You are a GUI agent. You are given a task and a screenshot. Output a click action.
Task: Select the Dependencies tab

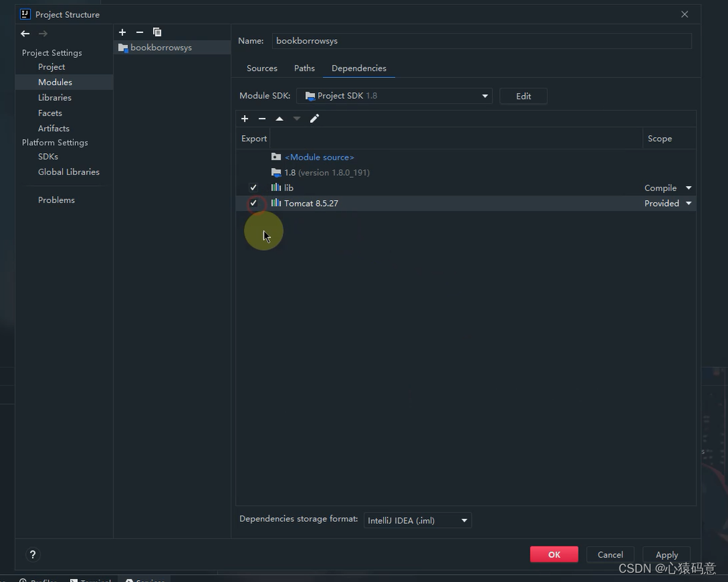point(359,68)
